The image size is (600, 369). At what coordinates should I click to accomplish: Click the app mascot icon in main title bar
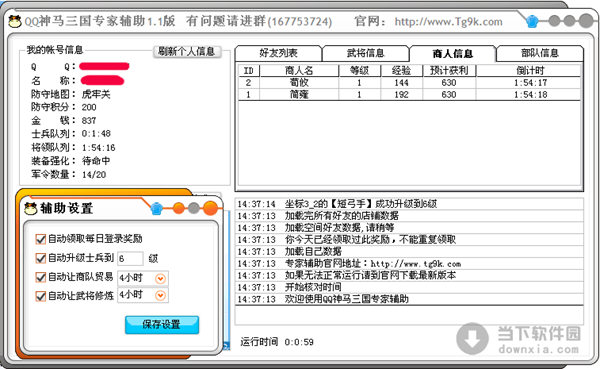[x=15, y=21]
